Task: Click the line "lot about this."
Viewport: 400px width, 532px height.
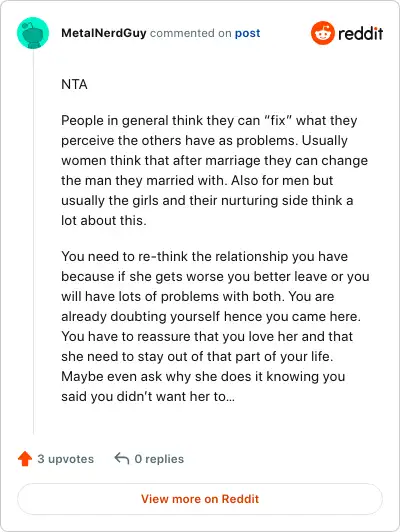Action: pos(104,221)
